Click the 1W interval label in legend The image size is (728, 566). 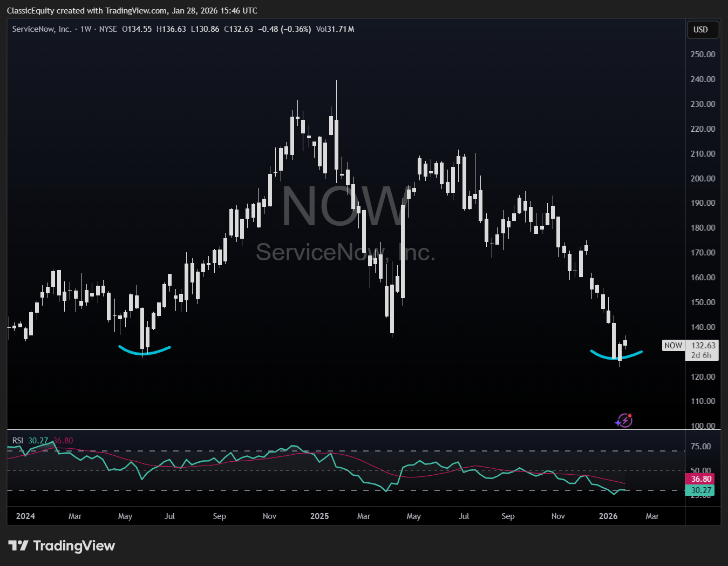click(x=86, y=29)
